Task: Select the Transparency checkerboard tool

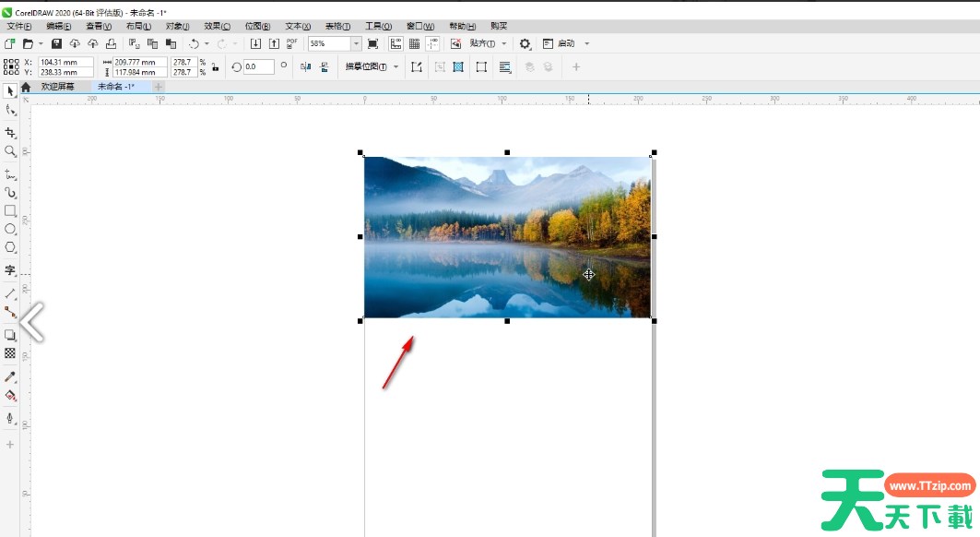Action: pyautogui.click(x=10, y=353)
